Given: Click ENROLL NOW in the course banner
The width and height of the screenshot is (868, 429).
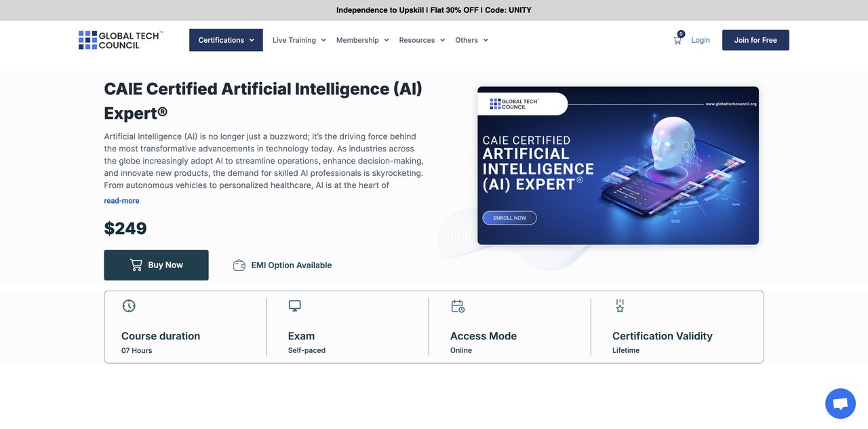Looking at the screenshot, I should [509, 218].
